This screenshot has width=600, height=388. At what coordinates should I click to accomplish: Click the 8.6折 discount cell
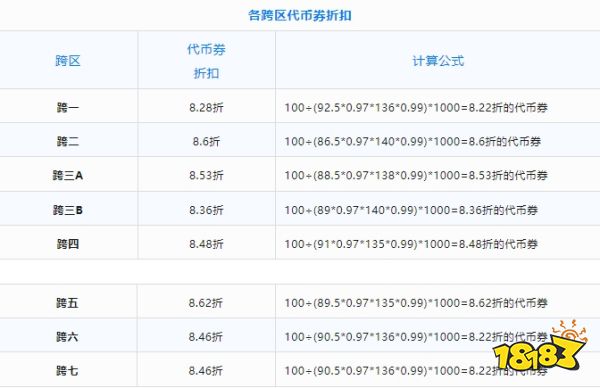(x=206, y=142)
